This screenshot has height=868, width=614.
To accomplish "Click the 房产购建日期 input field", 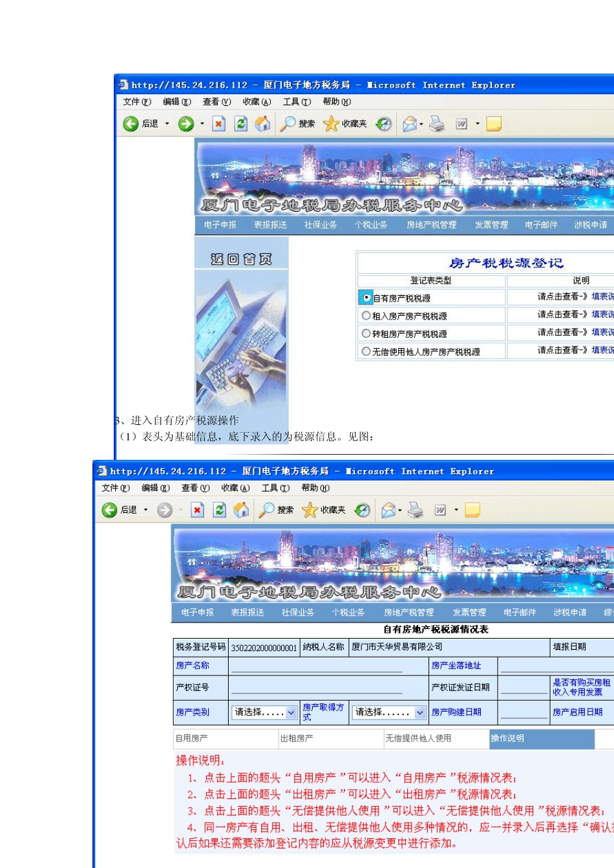I will tap(524, 712).
